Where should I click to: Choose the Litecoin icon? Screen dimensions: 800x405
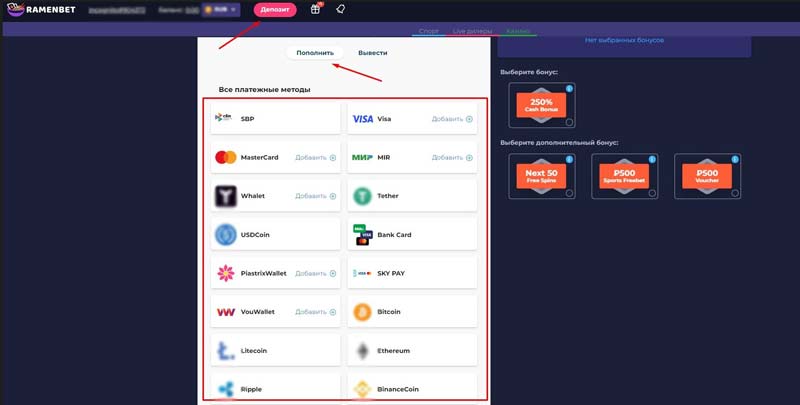[x=225, y=351]
